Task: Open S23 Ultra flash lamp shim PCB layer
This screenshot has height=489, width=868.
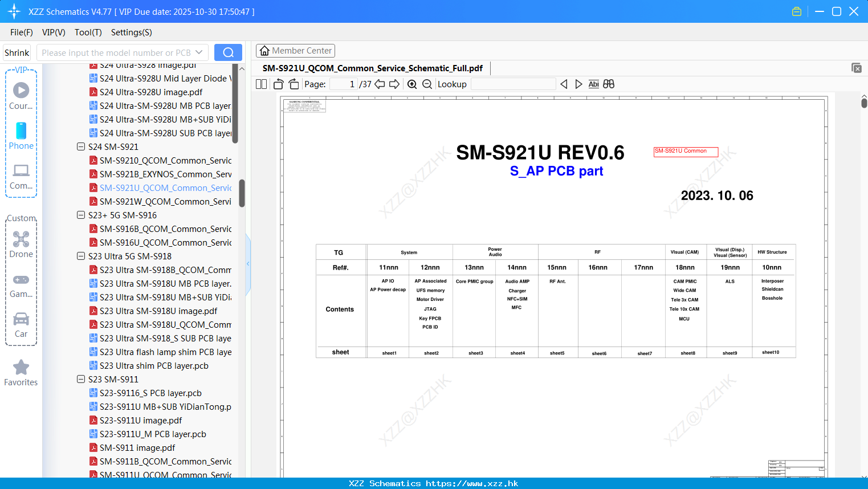Action: click(x=161, y=352)
